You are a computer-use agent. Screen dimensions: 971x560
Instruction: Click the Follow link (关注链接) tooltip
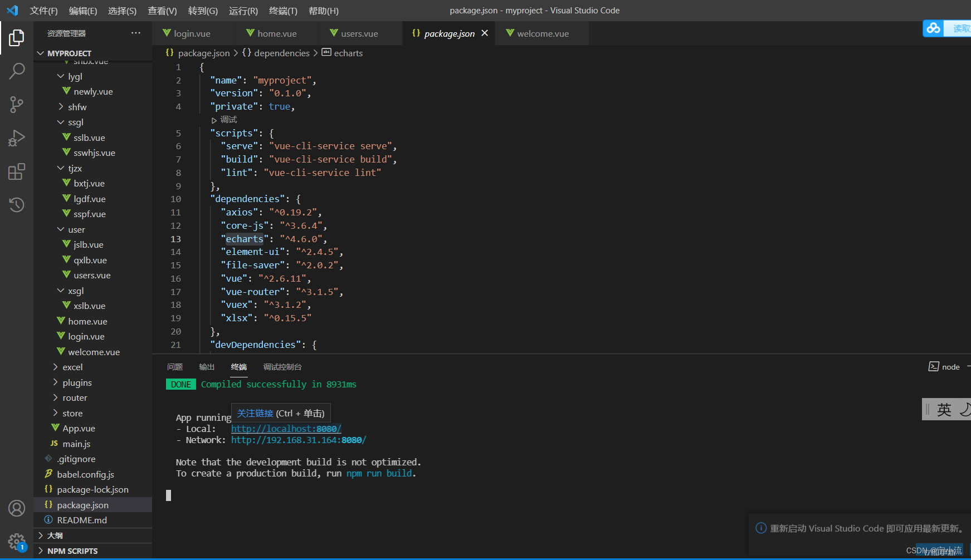[x=255, y=413]
